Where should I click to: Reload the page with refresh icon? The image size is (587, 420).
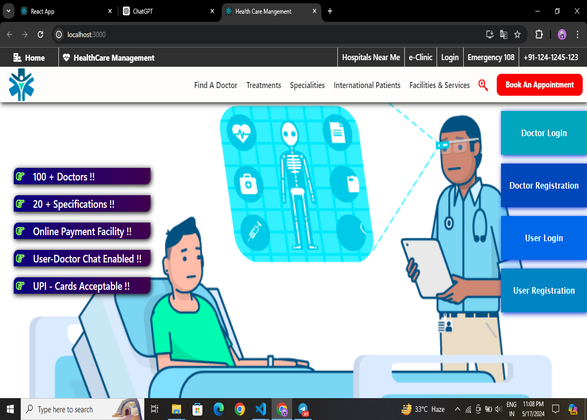tap(40, 34)
